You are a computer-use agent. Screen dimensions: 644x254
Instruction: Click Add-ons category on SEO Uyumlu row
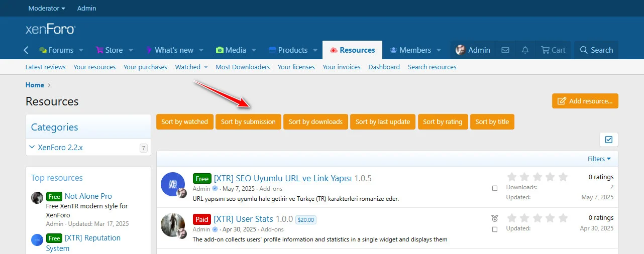[x=271, y=189]
